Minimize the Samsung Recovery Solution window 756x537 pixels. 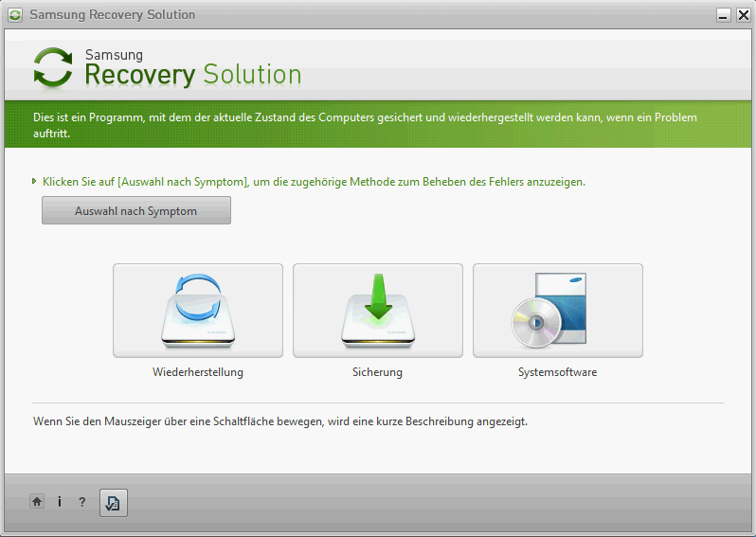(723, 15)
